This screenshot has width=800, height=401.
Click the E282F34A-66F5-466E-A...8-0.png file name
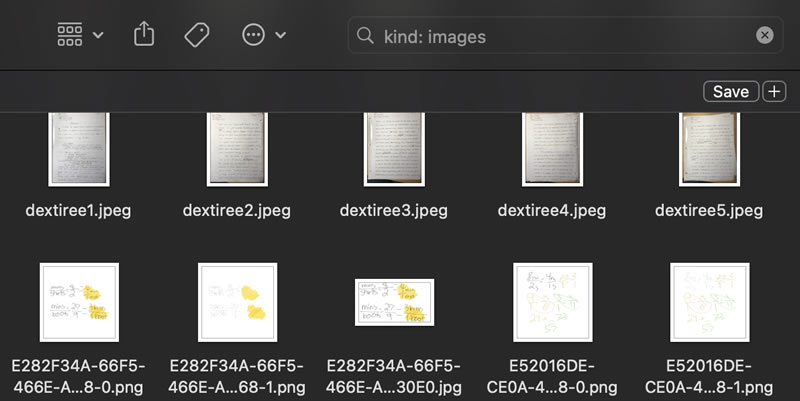coord(79,377)
